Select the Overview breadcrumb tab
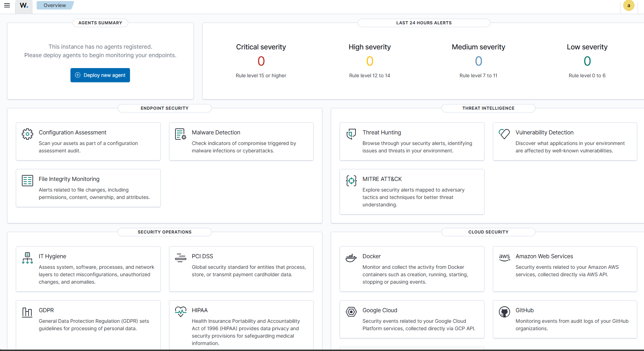Screen dimensions: 644x351 point(55,5)
